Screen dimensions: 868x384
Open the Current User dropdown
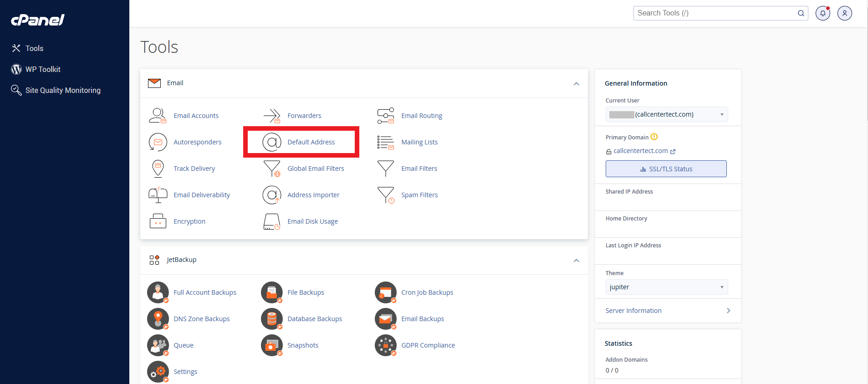[x=666, y=114]
